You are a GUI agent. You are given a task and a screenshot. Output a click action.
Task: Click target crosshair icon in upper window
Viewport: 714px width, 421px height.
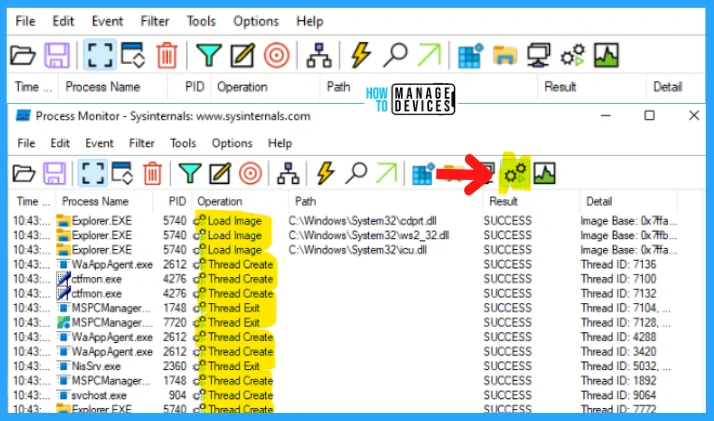276,55
